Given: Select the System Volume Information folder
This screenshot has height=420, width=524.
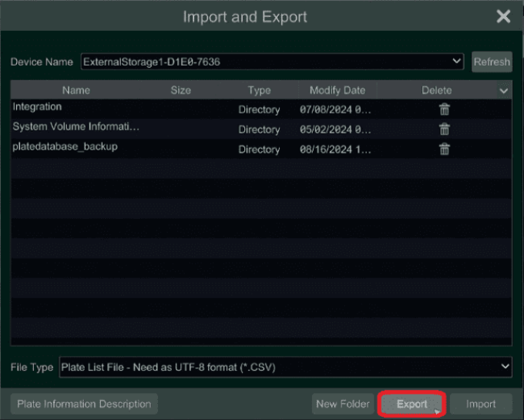Looking at the screenshot, I should tap(76, 127).
